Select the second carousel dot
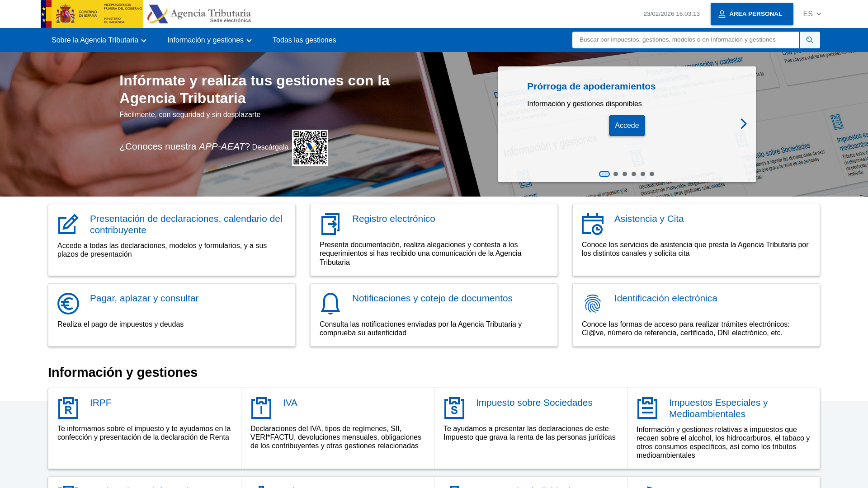868x488 pixels. pyautogui.click(x=616, y=174)
